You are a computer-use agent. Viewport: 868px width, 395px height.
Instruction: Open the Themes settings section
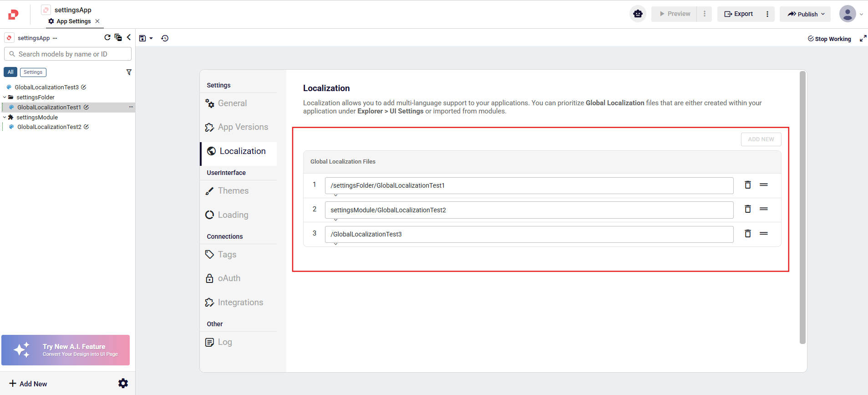coord(233,191)
